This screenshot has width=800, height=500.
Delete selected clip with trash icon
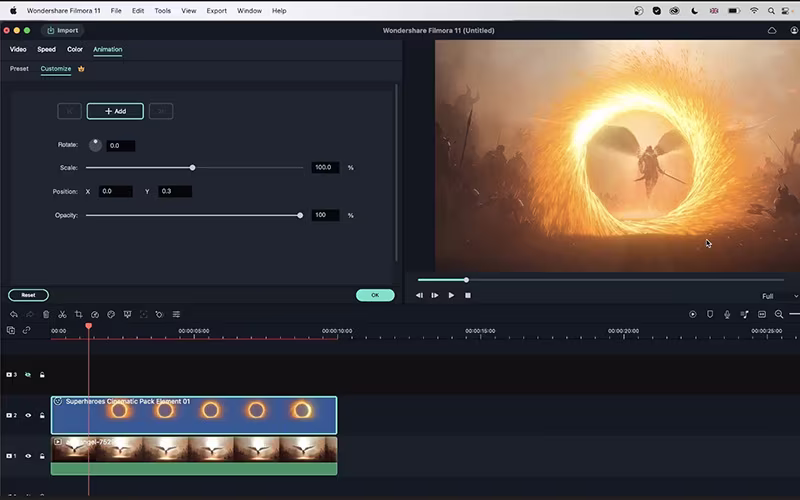[46, 314]
